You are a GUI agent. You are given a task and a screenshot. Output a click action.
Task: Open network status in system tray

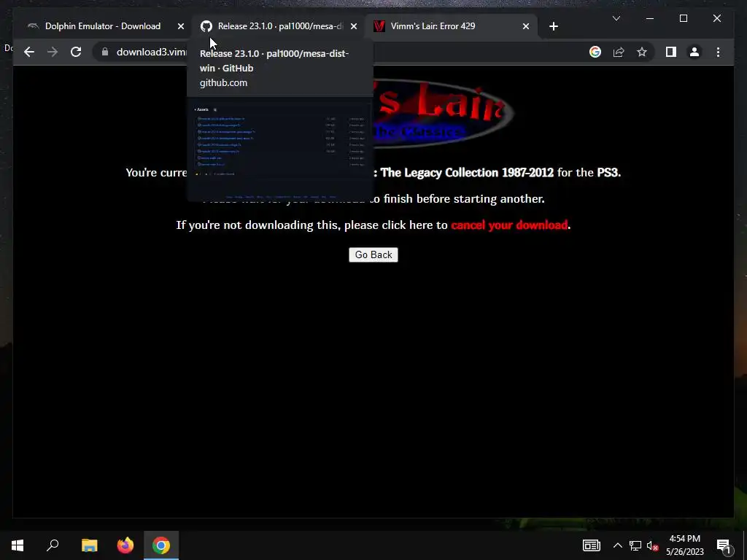pyautogui.click(x=635, y=545)
